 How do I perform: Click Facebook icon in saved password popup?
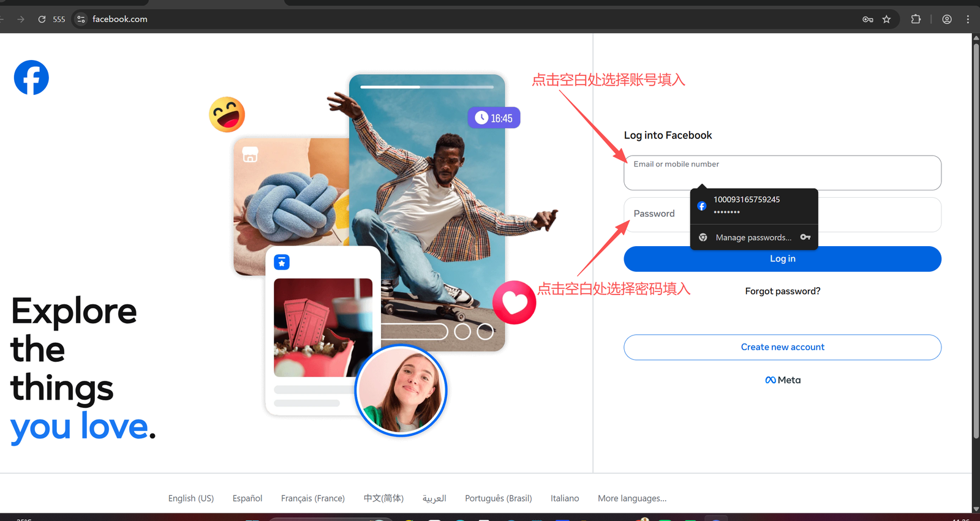coord(702,206)
